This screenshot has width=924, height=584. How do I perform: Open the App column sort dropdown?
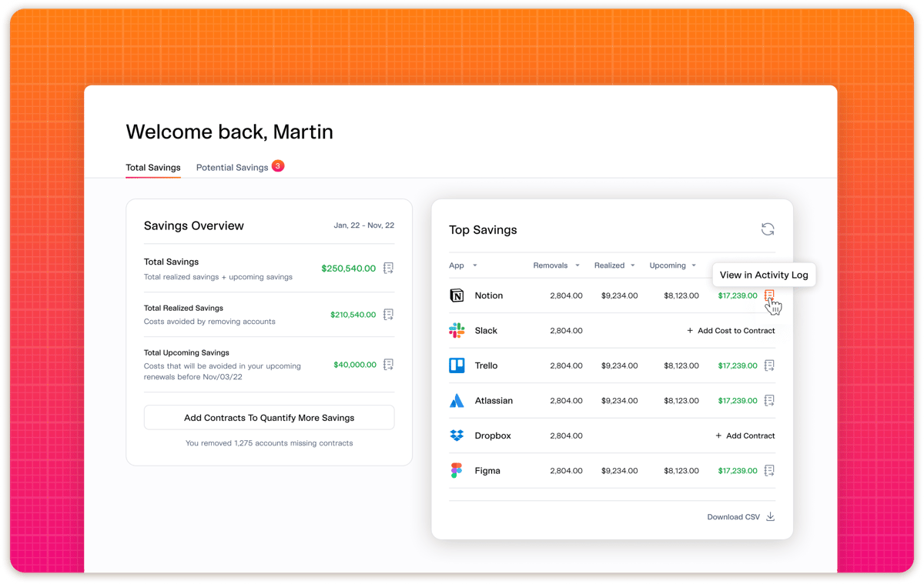[x=463, y=265]
